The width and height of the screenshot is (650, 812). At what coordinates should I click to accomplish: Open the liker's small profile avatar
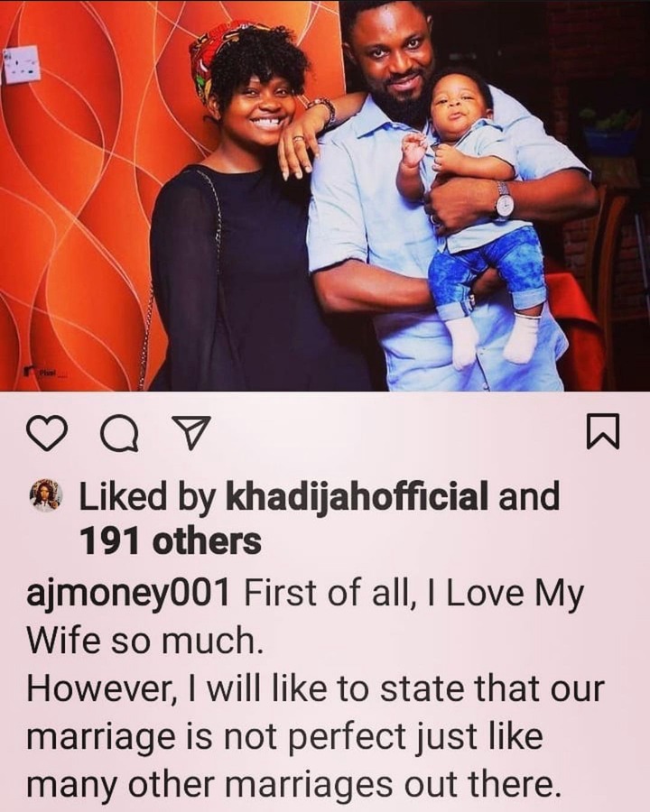(x=47, y=495)
